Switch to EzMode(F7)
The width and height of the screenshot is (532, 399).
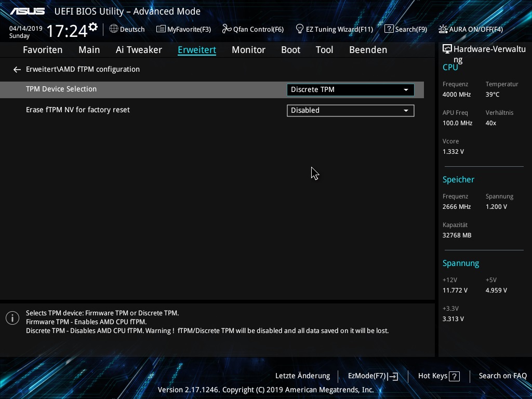pyautogui.click(x=373, y=376)
